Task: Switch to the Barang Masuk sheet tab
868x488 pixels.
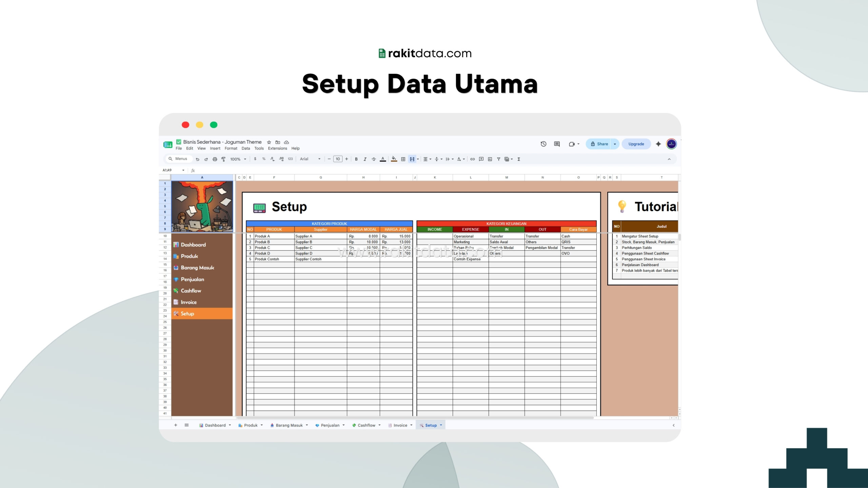Action: 289,425
